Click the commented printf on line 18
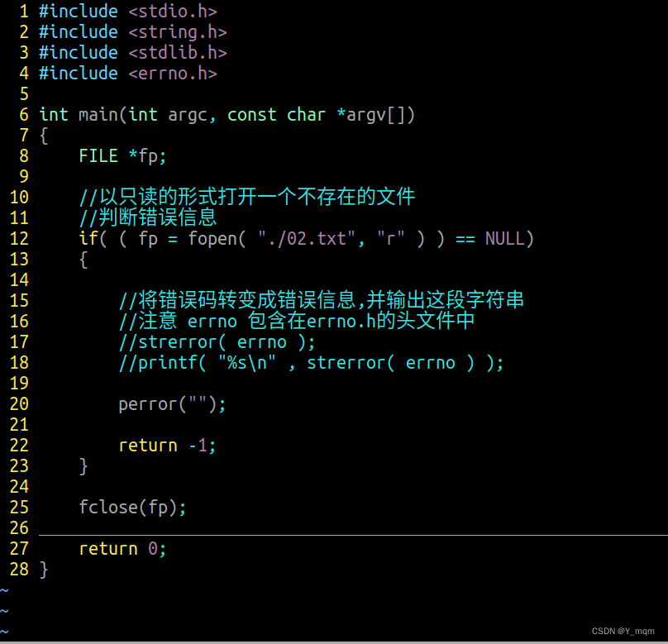This screenshot has width=668, height=644. [311, 363]
